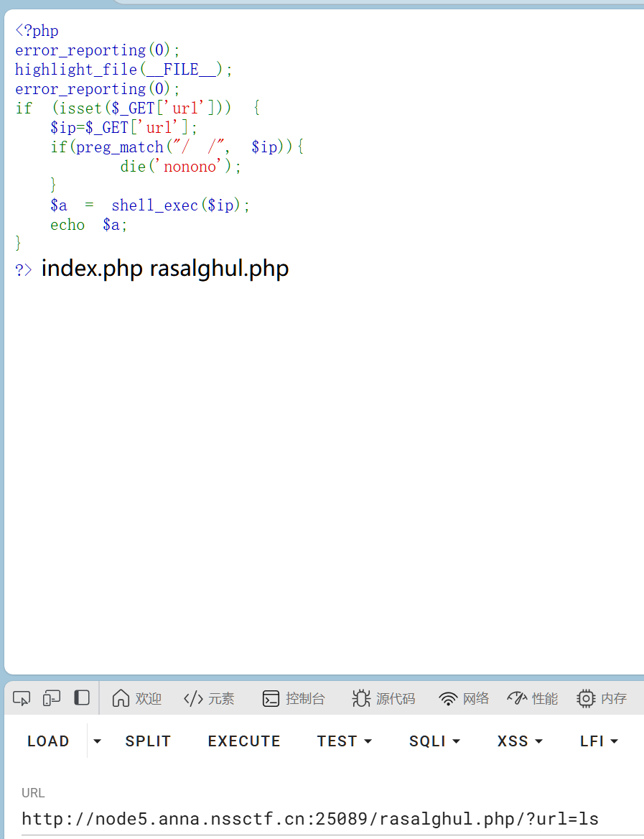The image size is (644, 839).
Task: Toggle the DevTools sidebar dock icon
Action: coord(82,698)
